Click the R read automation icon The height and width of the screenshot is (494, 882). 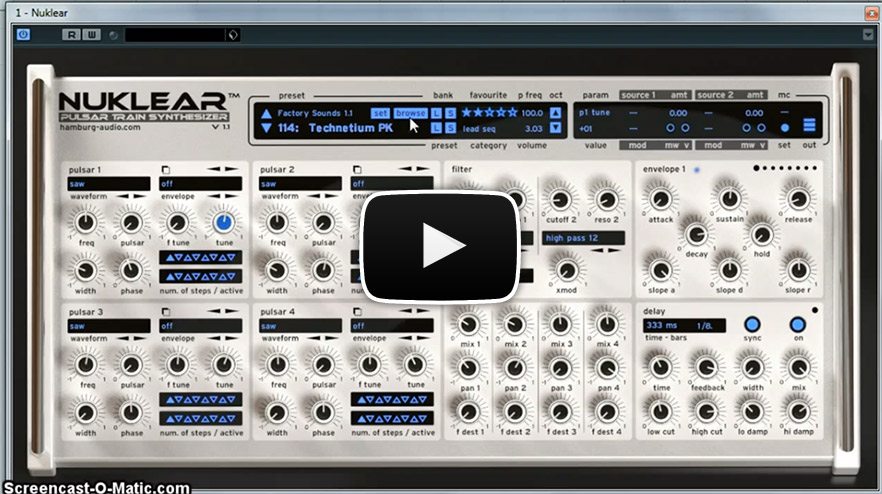(70, 35)
